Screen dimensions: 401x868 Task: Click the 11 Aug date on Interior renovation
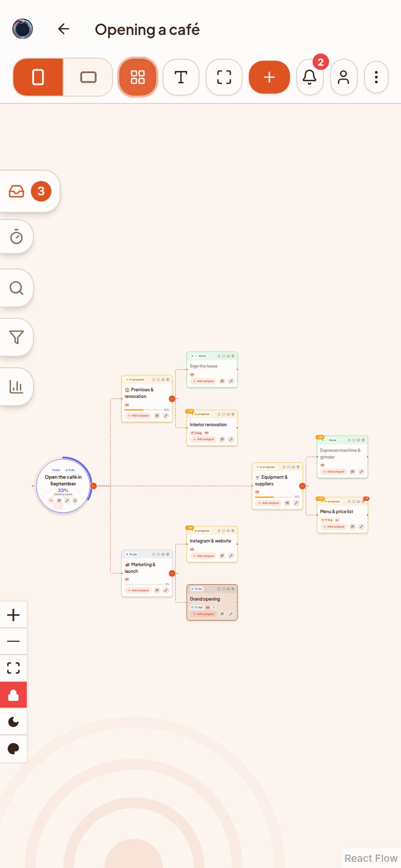pyautogui.click(x=196, y=433)
